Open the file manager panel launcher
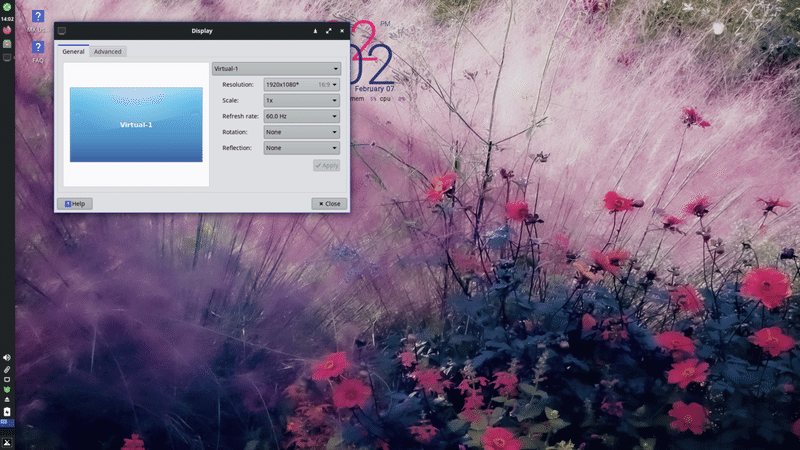The height and width of the screenshot is (450, 800). pyautogui.click(x=7, y=44)
